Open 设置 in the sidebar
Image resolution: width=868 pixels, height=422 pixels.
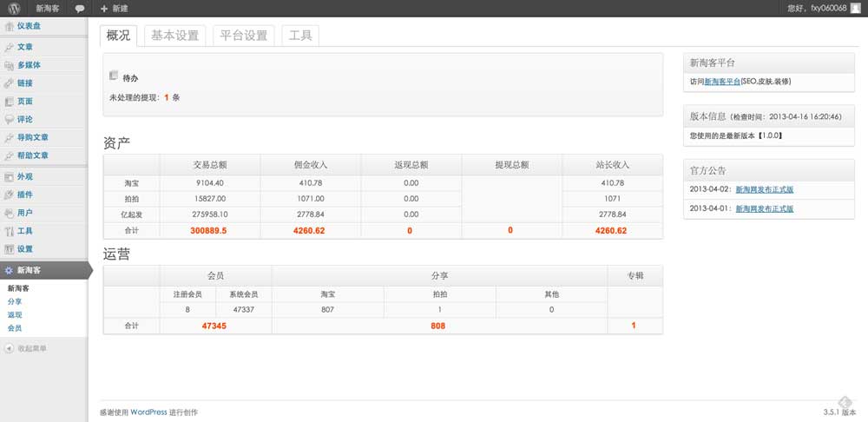(x=25, y=249)
